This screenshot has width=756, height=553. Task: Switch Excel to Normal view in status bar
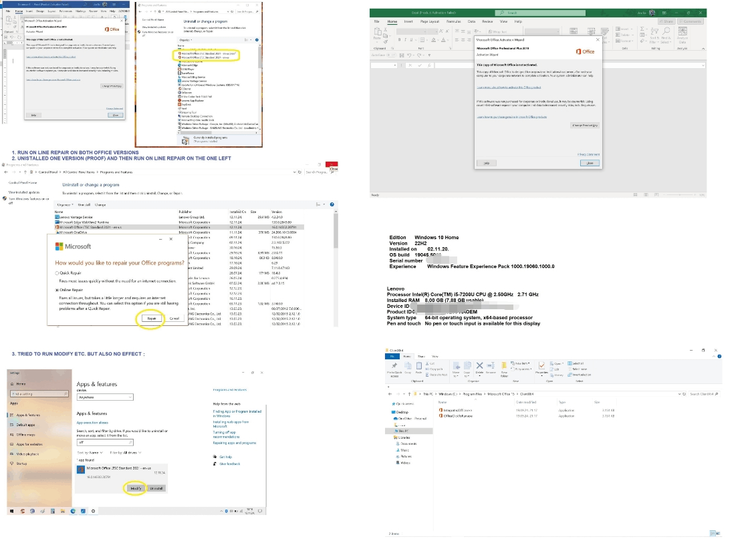[635, 194]
